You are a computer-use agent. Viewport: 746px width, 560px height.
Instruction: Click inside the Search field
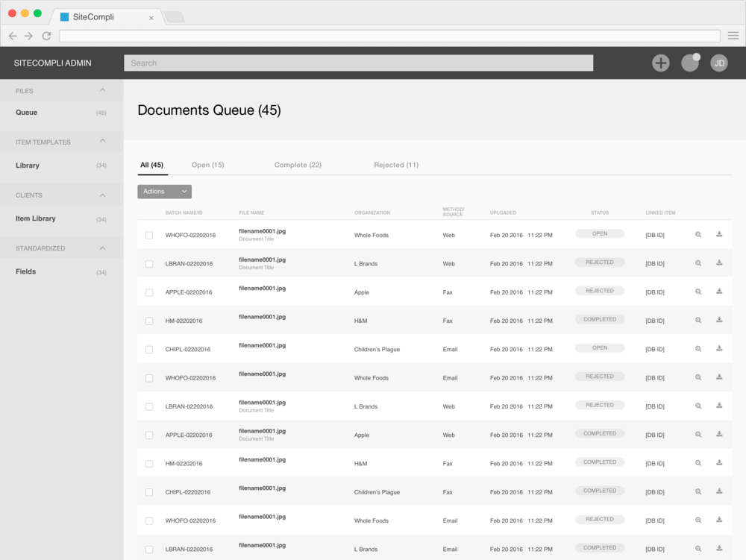(358, 63)
